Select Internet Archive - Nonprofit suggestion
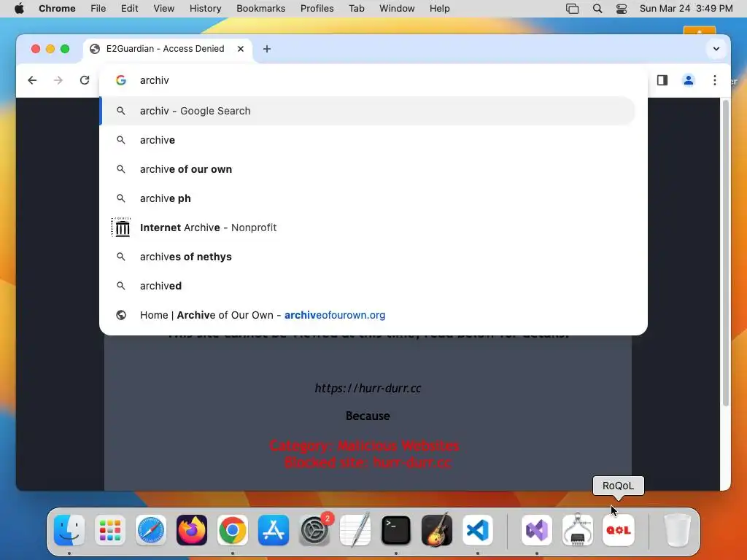 368,227
